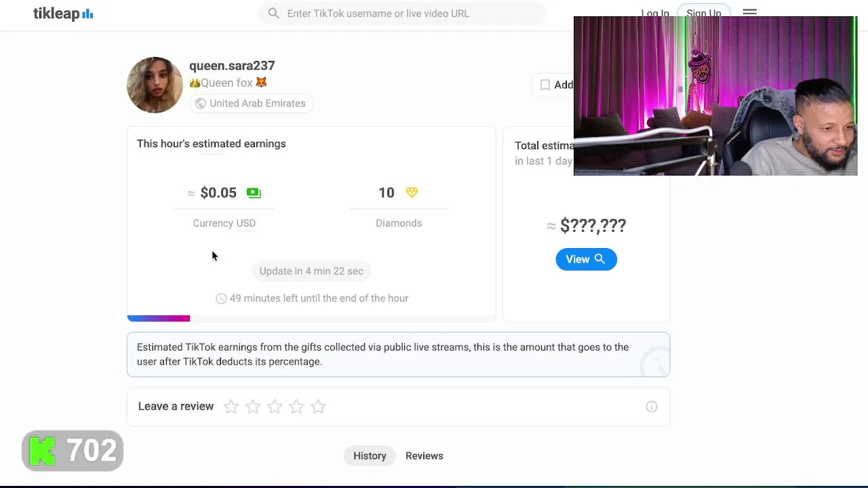Click the tikleap logo
Screen dimensions: 868x488
[x=63, y=14]
